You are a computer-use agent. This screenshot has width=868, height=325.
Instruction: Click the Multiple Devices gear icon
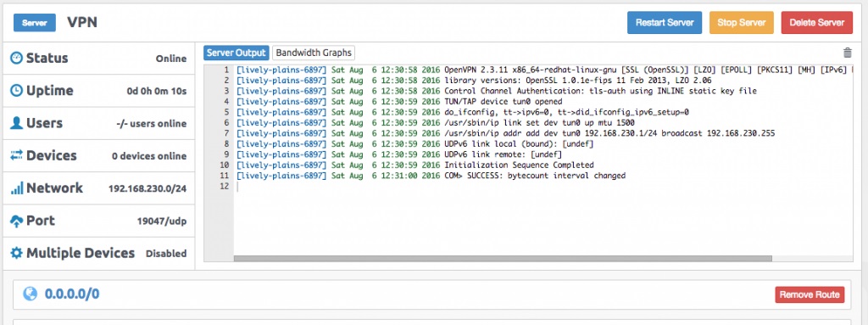tap(17, 253)
